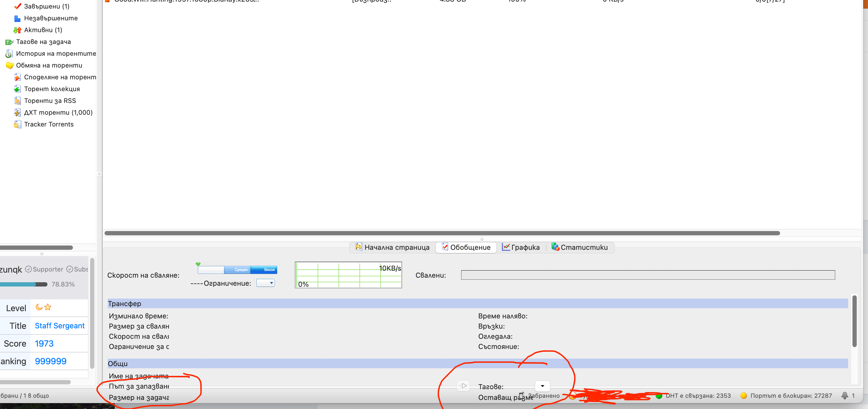868x409 pixels.
Task: Click the Връзки: label
Action: click(x=491, y=326)
